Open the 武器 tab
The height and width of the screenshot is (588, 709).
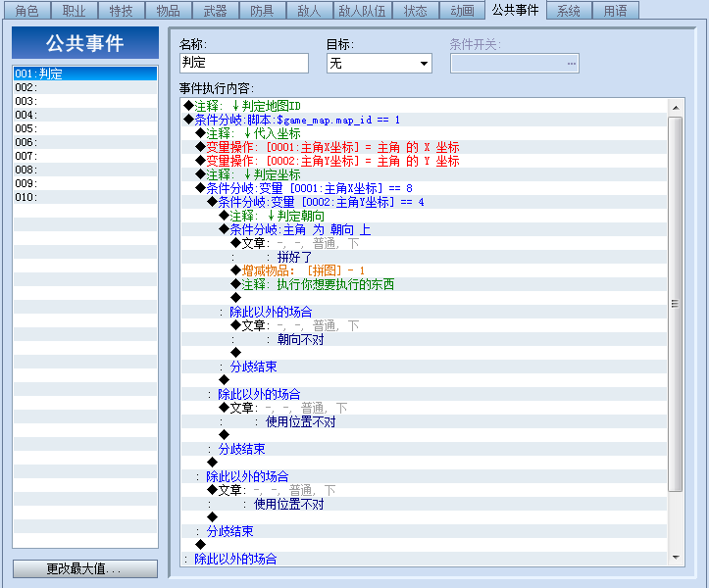point(215,11)
